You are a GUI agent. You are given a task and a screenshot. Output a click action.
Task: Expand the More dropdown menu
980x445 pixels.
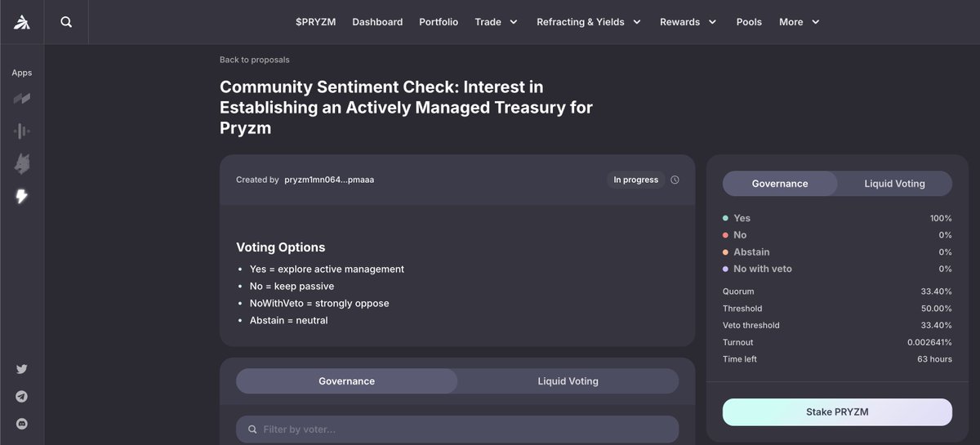[x=800, y=22]
